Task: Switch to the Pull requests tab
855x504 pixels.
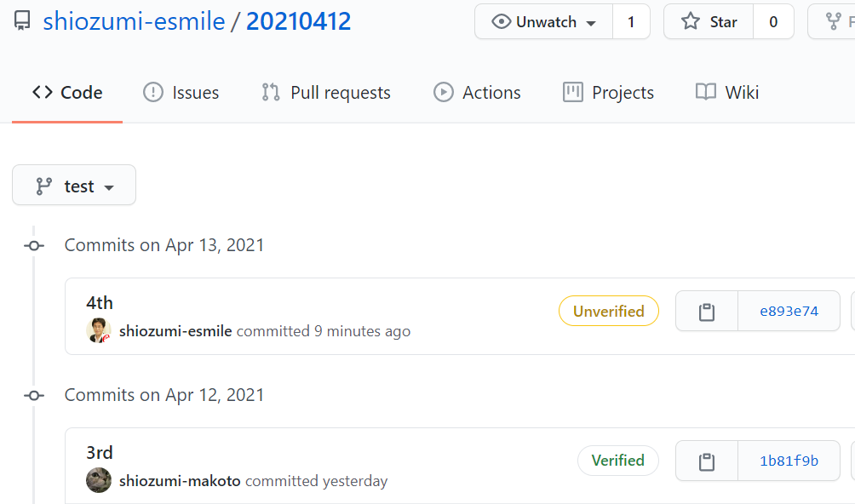Action: [325, 93]
